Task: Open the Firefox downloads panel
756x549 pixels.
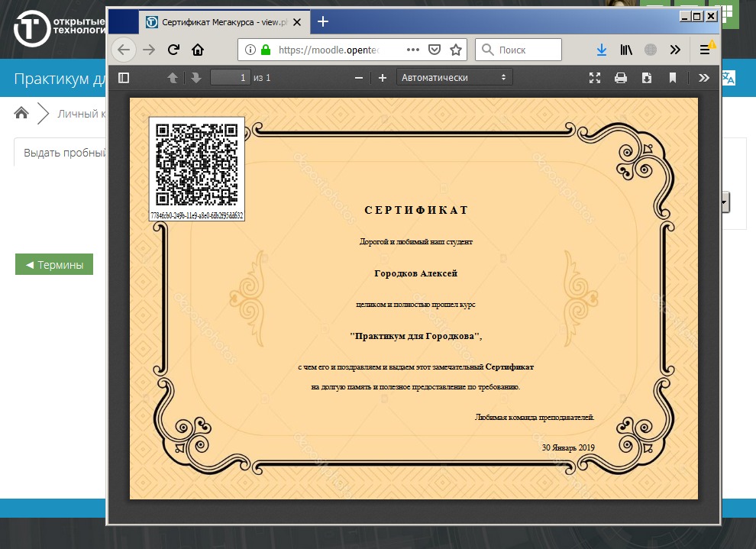Action: pos(601,50)
